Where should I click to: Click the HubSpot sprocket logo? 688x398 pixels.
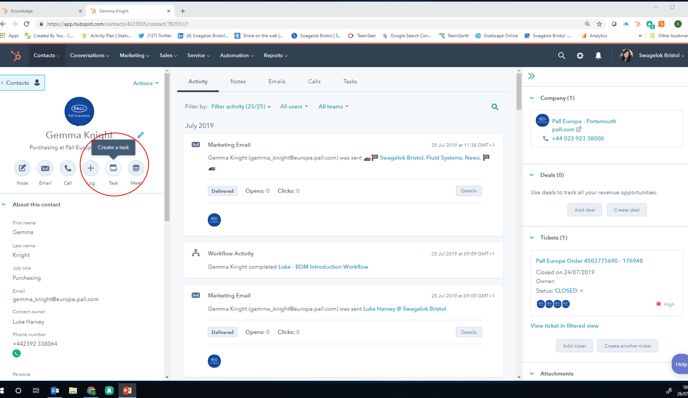click(16, 56)
